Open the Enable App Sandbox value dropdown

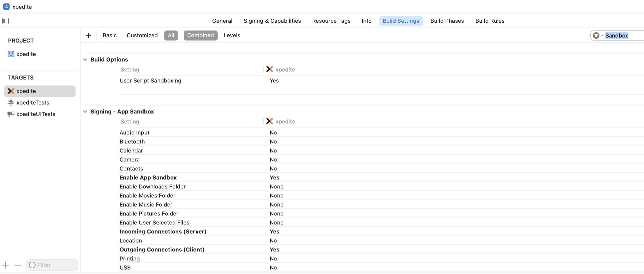274,178
